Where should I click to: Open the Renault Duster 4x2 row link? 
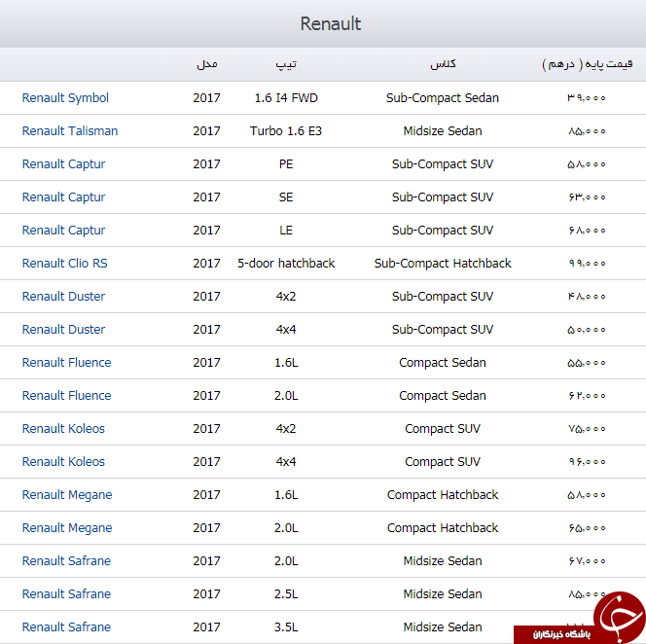(x=63, y=297)
